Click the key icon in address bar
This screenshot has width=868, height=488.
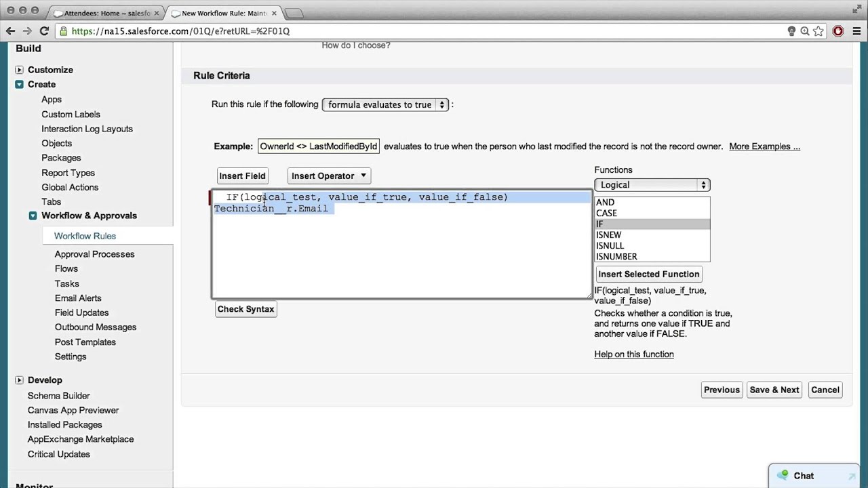(791, 30)
